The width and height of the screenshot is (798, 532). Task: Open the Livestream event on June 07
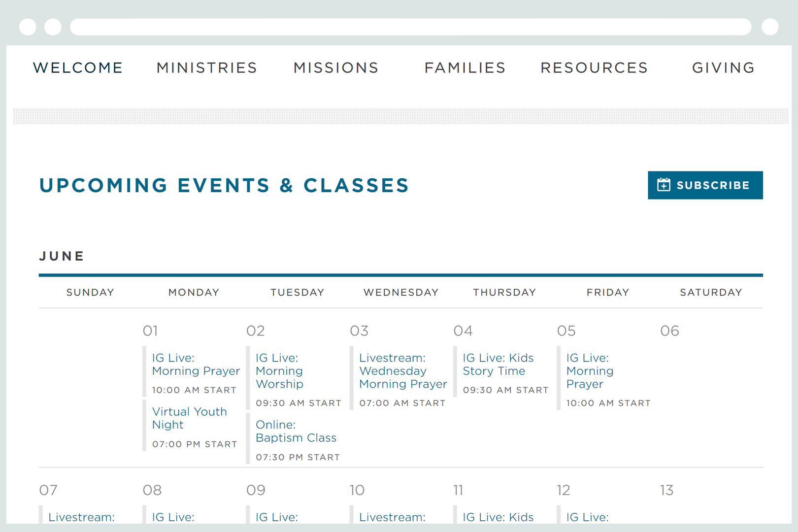[x=81, y=517]
